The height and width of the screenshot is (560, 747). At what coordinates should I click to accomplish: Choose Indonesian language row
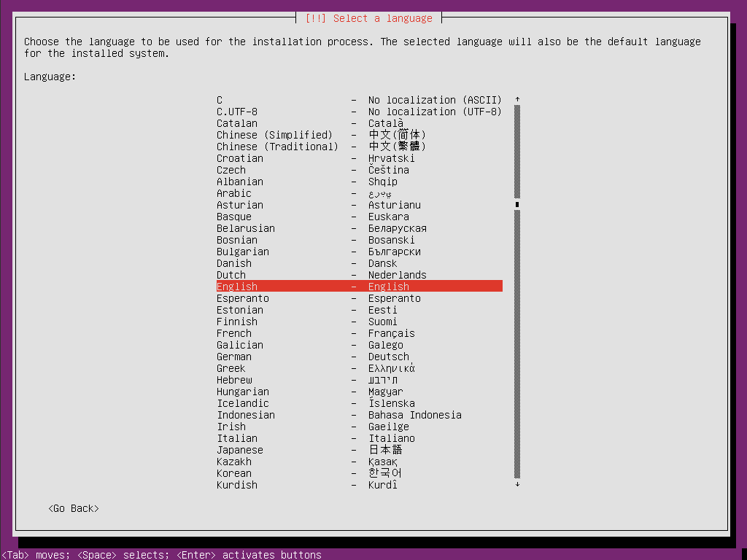click(x=359, y=415)
